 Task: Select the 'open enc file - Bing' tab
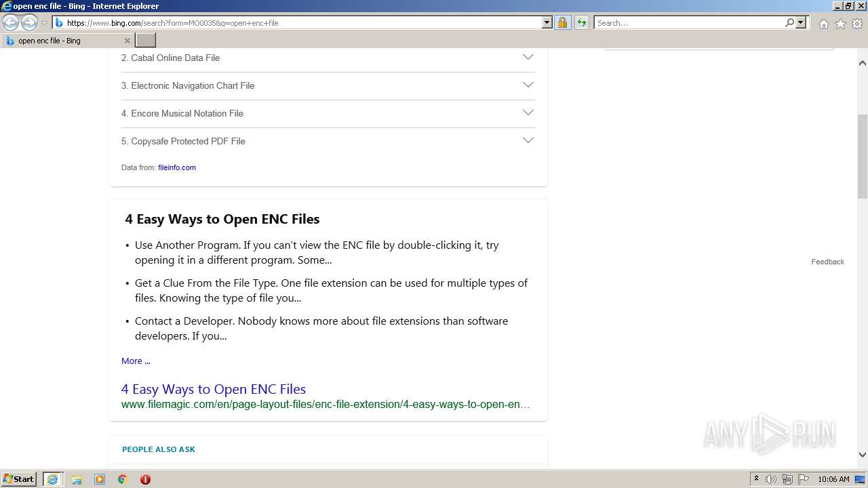tap(67, 41)
